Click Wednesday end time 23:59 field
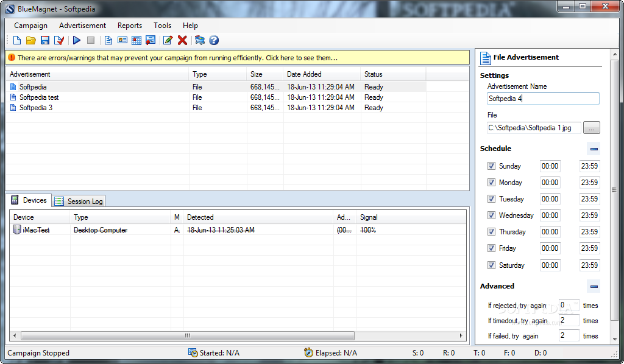Screen dimensions: 624x364 tap(589, 215)
